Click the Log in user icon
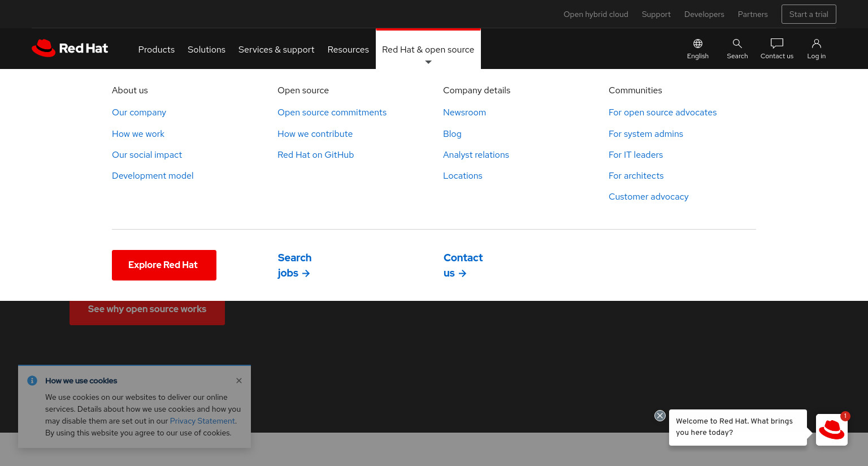This screenshot has width=868, height=466. coord(817,49)
